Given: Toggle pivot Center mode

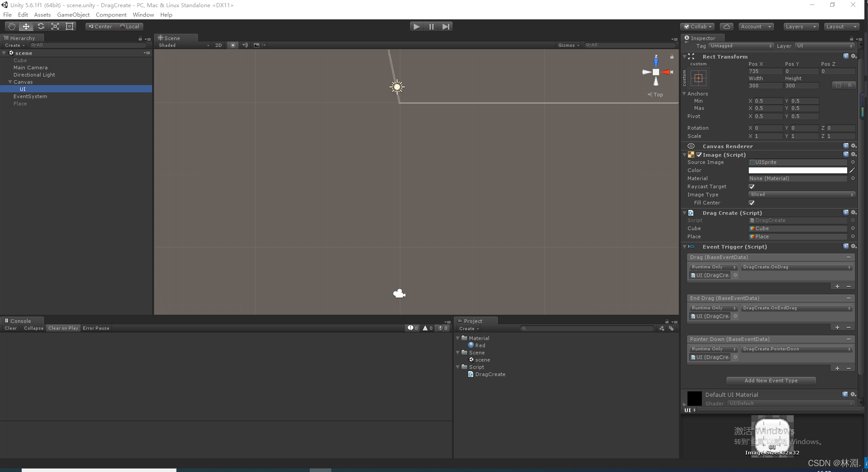Looking at the screenshot, I should 100,27.
